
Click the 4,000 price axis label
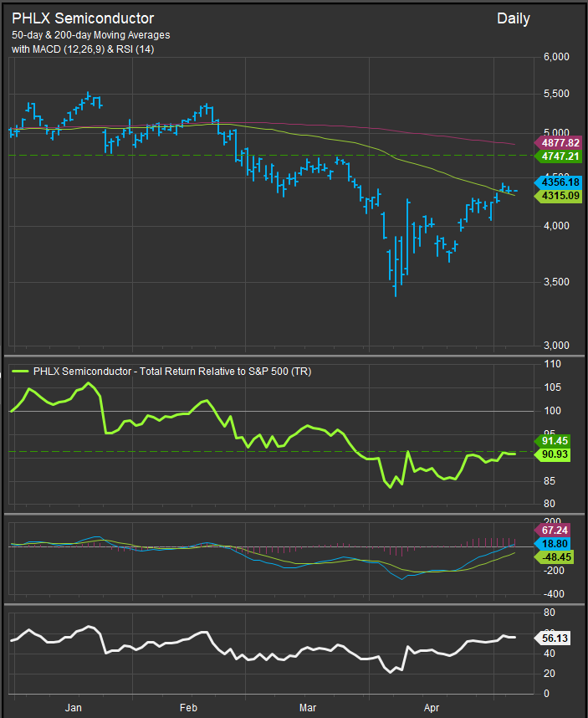click(x=556, y=226)
